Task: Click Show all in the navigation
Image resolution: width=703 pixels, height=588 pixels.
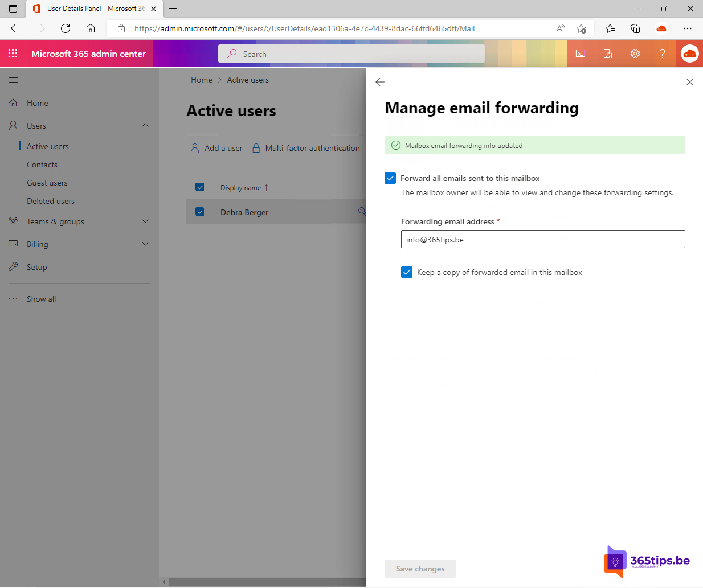Action: 42,299
